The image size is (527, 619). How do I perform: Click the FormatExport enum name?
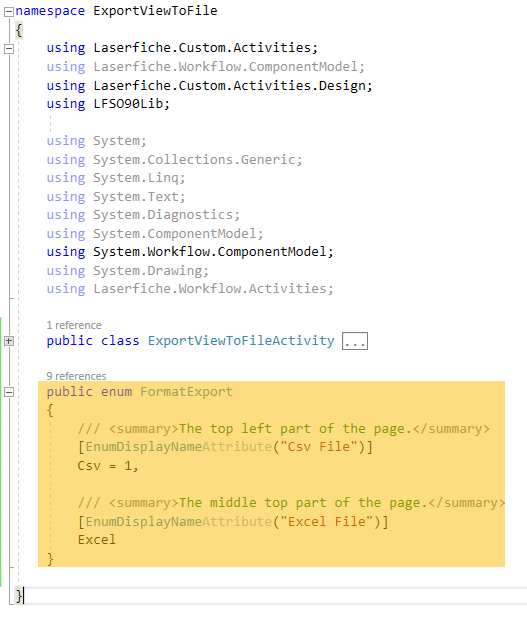186,392
